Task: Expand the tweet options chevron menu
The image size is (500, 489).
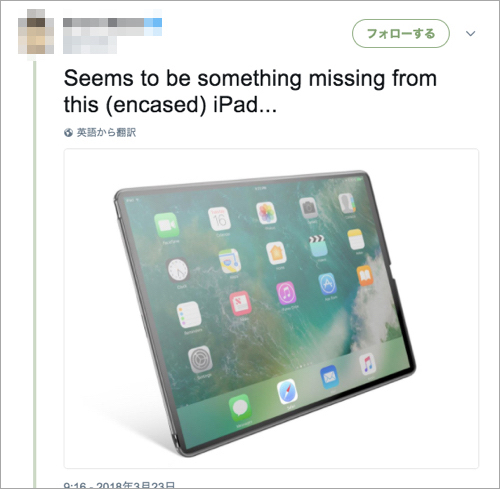Action: click(470, 34)
